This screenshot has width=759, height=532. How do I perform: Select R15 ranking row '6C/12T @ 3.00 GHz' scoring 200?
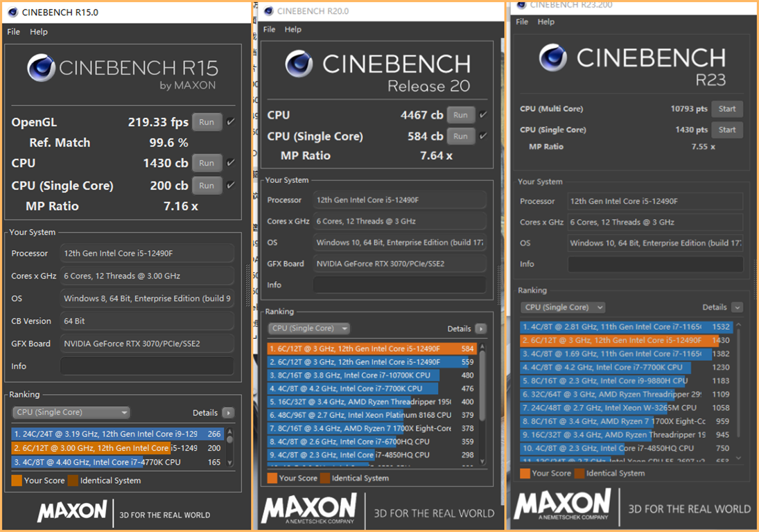118,448
